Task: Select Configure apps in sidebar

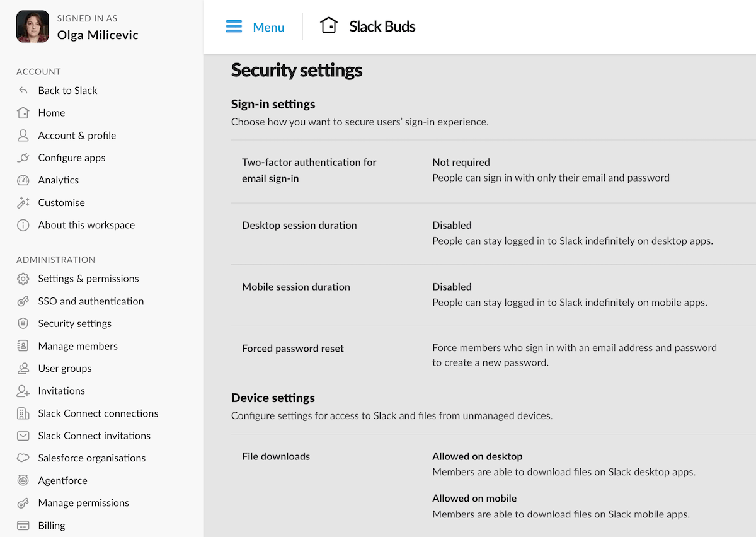Action: point(71,158)
